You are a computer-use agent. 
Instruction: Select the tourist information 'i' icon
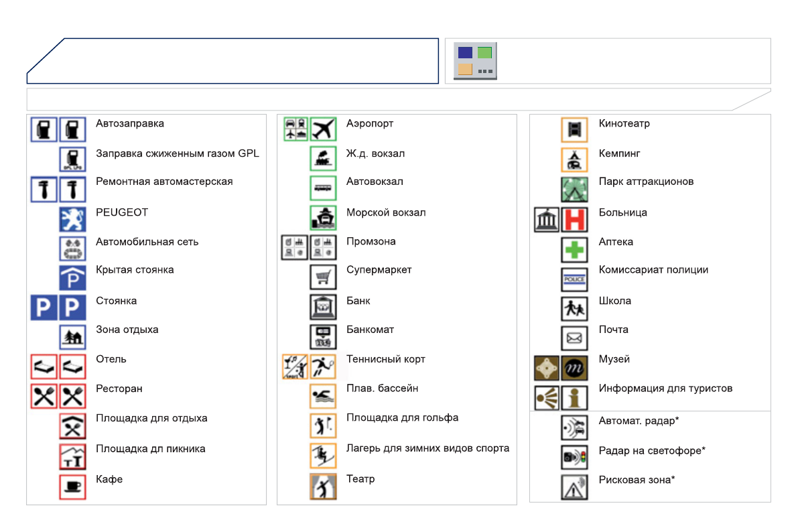click(574, 397)
